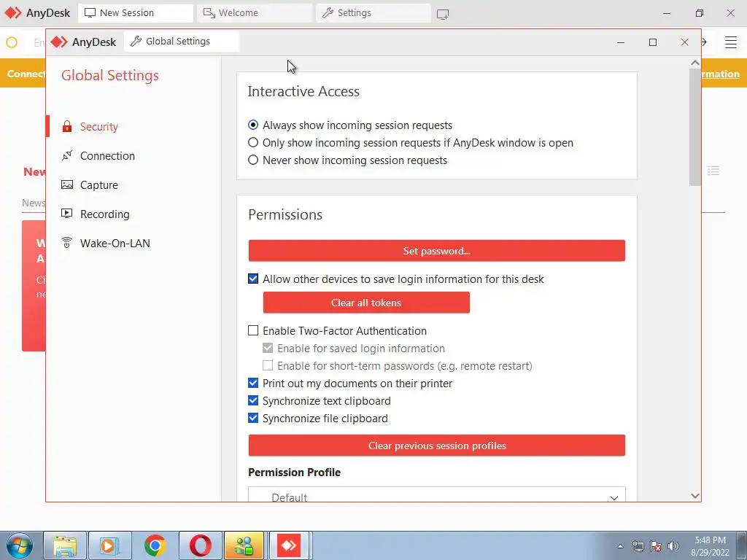Click the Set password button

click(436, 251)
